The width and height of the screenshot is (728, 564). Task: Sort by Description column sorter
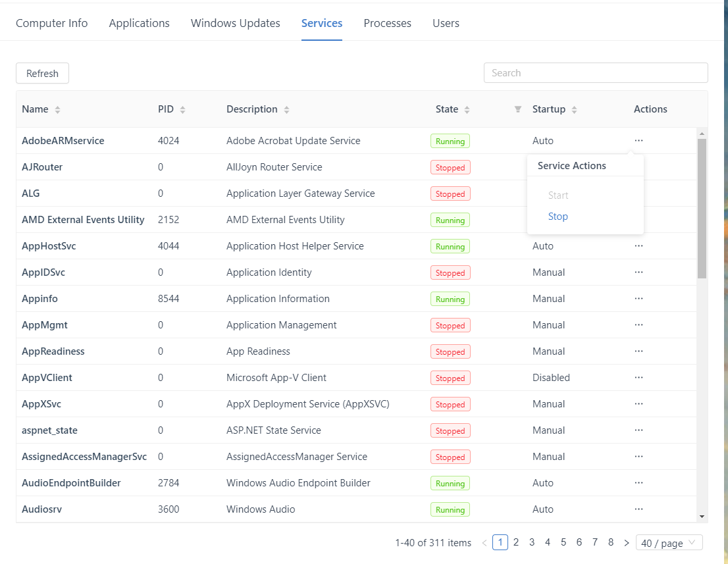pos(286,110)
